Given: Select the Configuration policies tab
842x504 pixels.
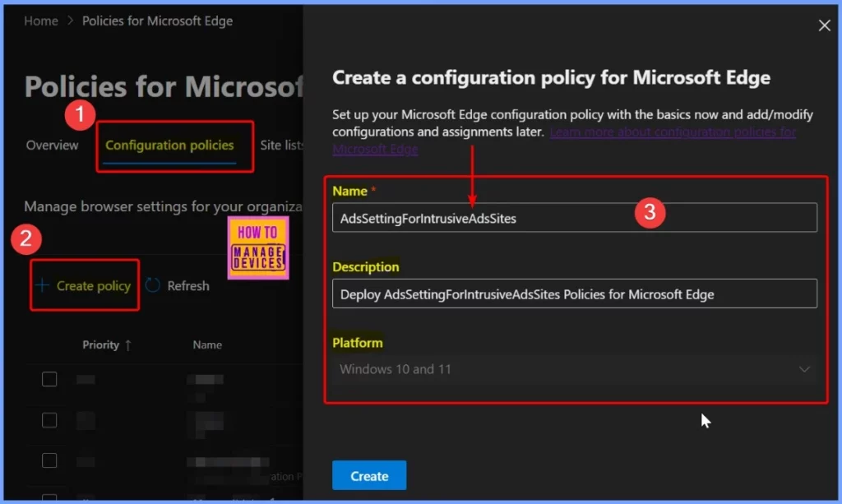Looking at the screenshot, I should 169,145.
